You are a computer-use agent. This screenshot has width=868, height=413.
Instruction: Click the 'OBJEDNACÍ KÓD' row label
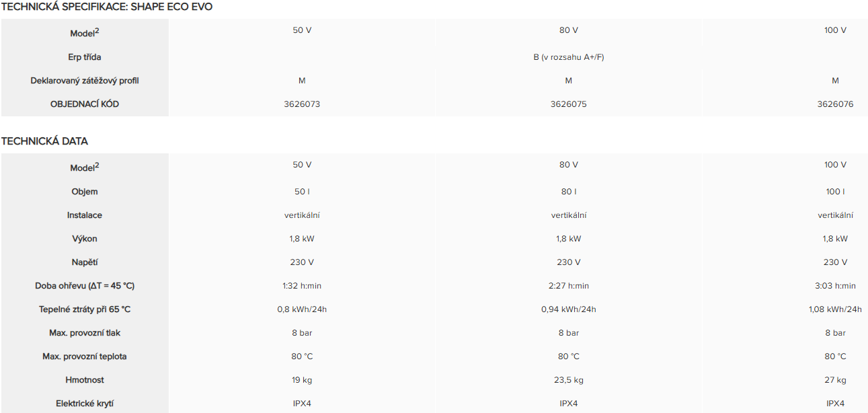pos(85,104)
